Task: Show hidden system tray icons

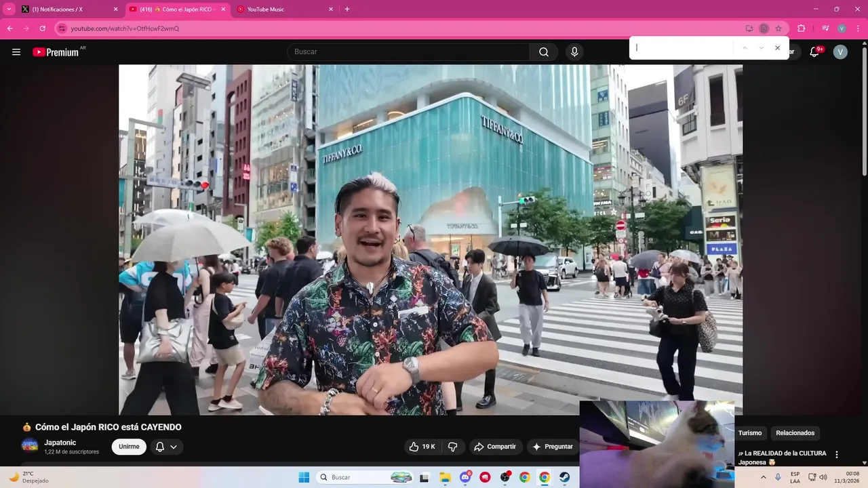Action: (x=764, y=477)
